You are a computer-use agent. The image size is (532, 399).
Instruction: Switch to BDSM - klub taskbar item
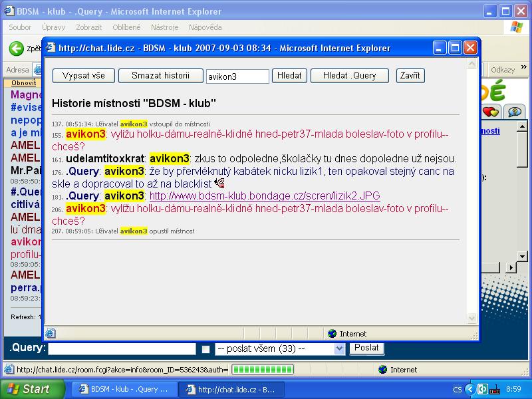124,390
